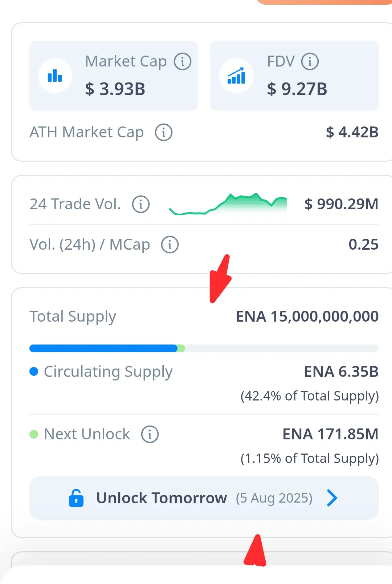Click the FDV growth chart icon
392x584 pixels.
pos(236,76)
